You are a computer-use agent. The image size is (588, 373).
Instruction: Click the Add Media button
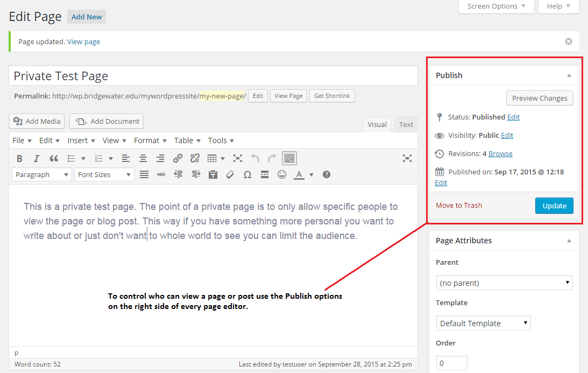(37, 121)
